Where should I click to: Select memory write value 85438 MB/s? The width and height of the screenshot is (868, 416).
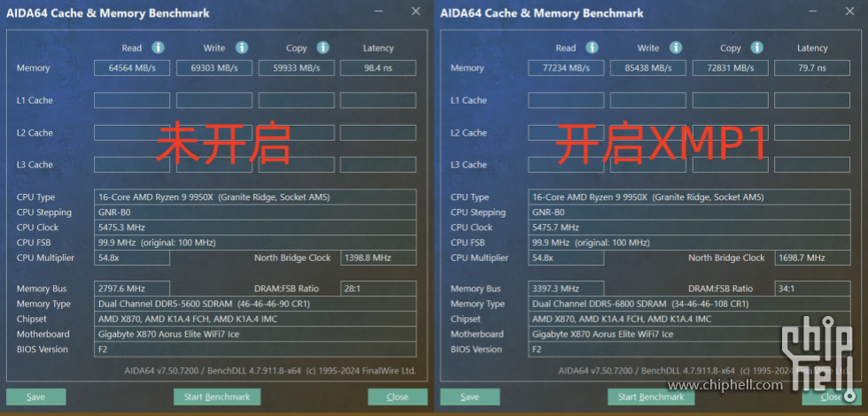click(x=648, y=68)
